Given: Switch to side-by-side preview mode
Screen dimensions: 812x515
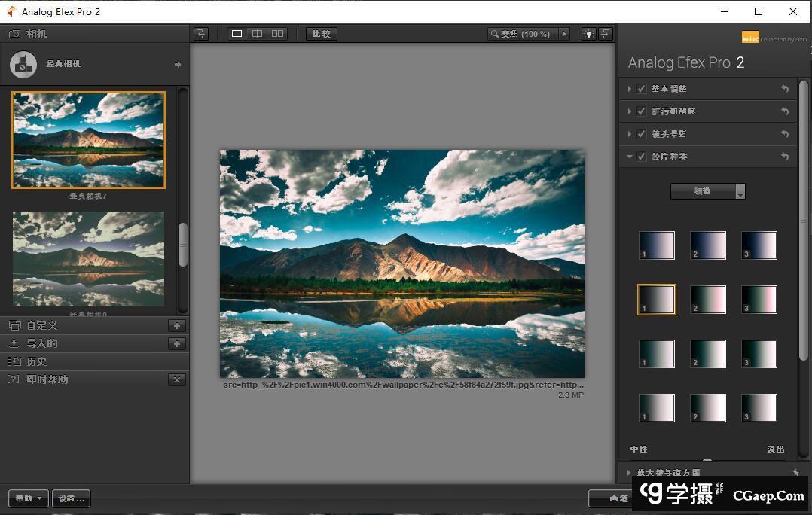Looking at the screenshot, I should coord(278,34).
